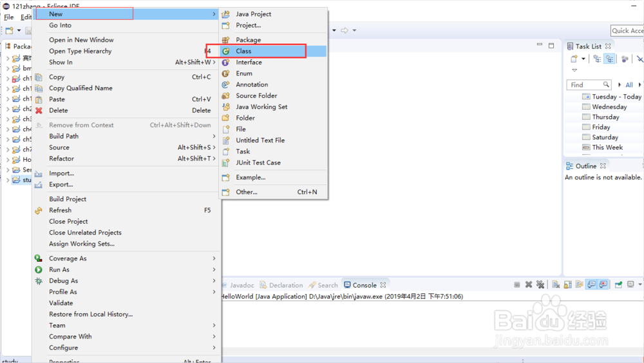Click the Refresh icon in the context menu
This screenshot has width=644, height=363.
point(39,210)
